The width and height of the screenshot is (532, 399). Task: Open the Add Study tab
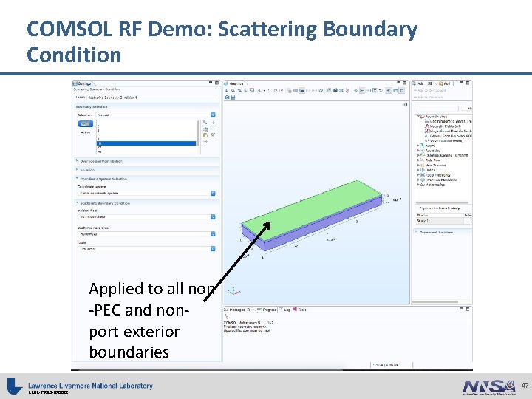(445, 83)
